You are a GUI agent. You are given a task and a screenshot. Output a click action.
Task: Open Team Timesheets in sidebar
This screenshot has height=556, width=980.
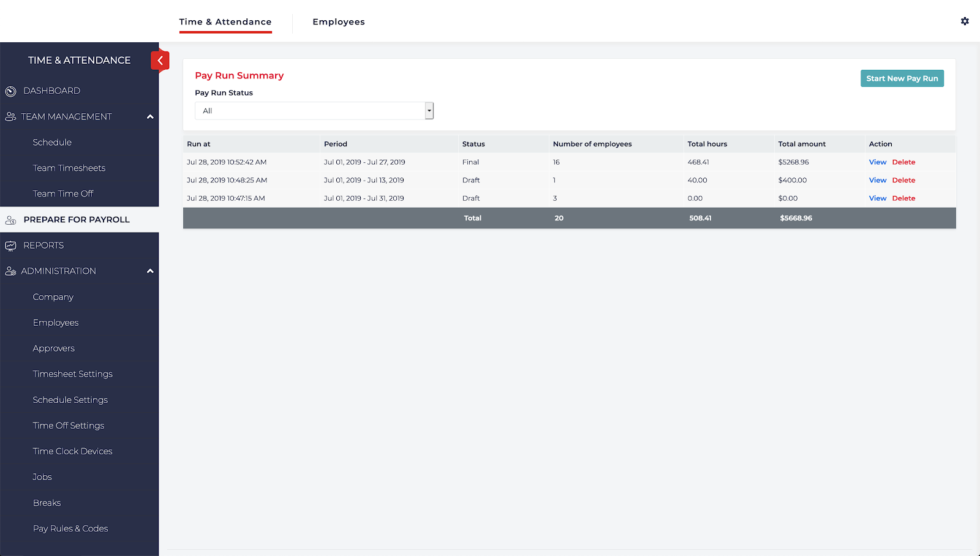(x=69, y=168)
